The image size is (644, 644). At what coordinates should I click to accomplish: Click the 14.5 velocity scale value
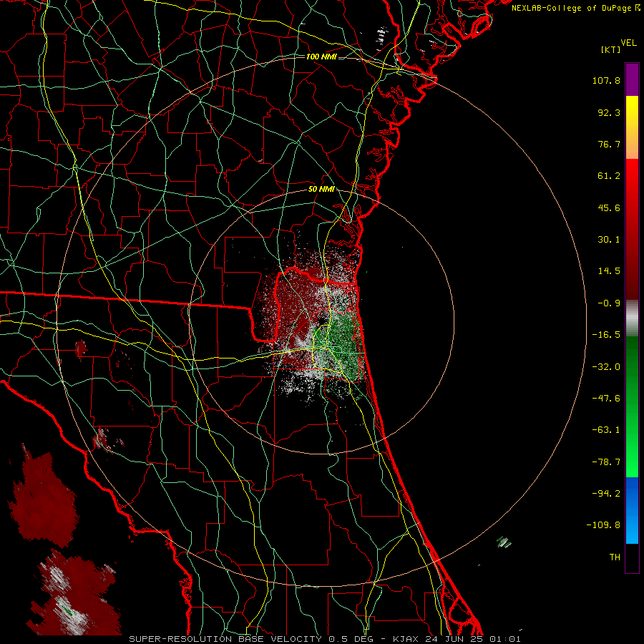pos(609,271)
